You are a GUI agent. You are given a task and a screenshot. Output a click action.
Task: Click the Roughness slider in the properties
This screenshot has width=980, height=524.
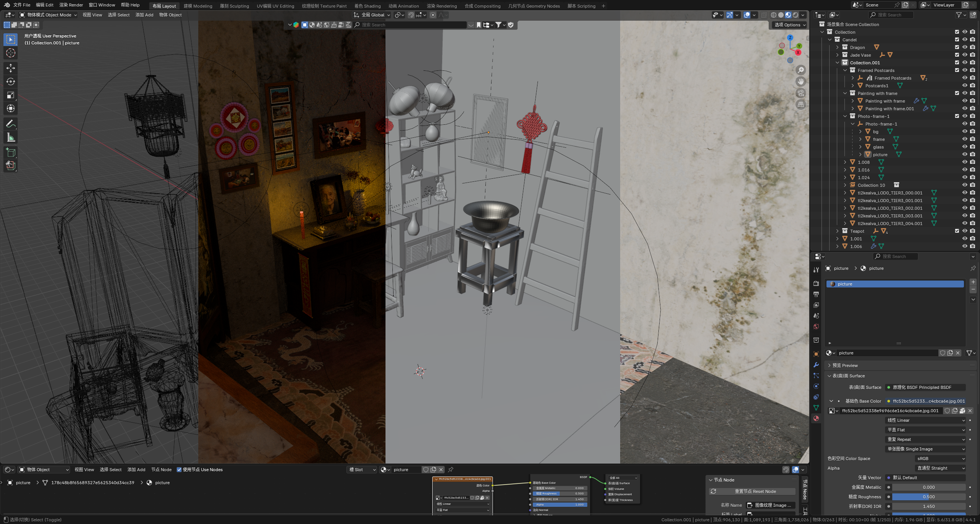928,497
